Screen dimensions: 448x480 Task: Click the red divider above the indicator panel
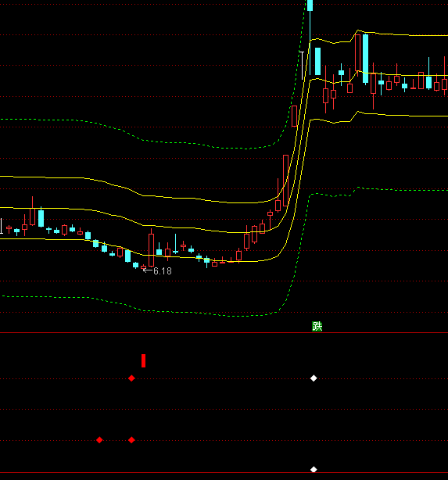point(224,332)
